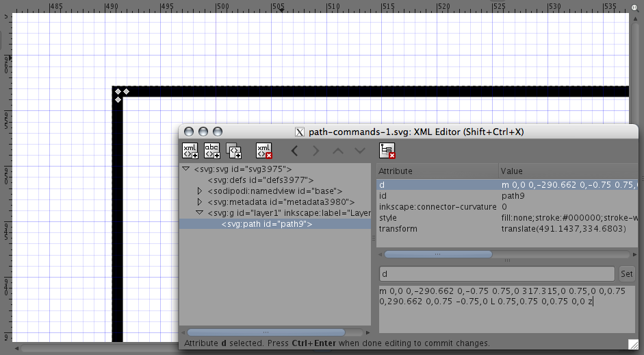Select the sodipodi:namedview base node text
The image size is (644, 355).
(x=275, y=191)
